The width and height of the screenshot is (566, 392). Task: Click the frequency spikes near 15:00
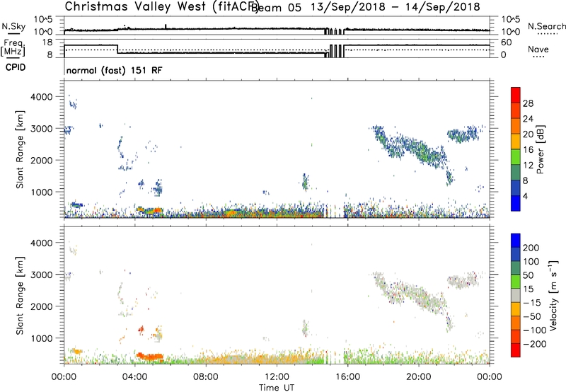(x=335, y=51)
